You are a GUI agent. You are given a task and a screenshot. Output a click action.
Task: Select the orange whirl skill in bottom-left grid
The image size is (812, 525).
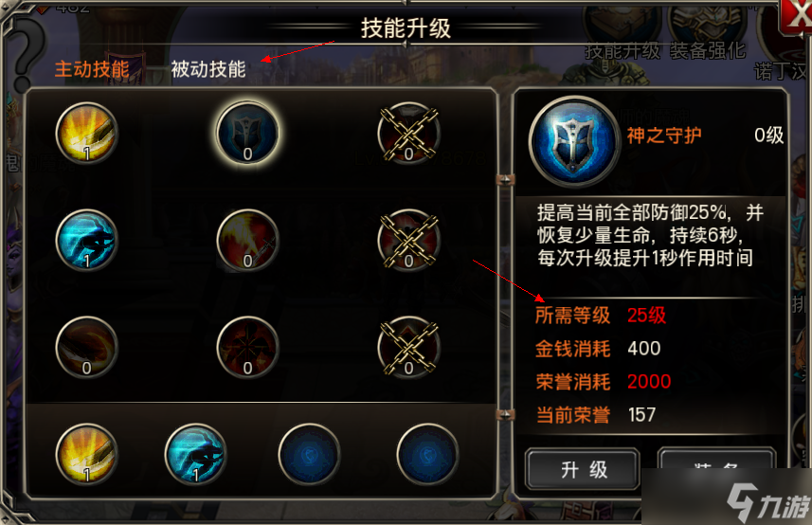[86, 347]
